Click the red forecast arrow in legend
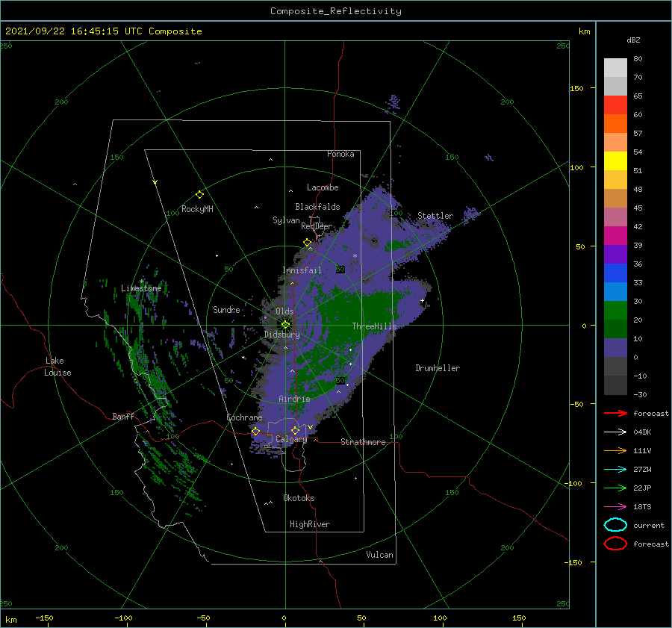Image resolution: width=672 pixels, height=628 pixels. coord(615,413)
